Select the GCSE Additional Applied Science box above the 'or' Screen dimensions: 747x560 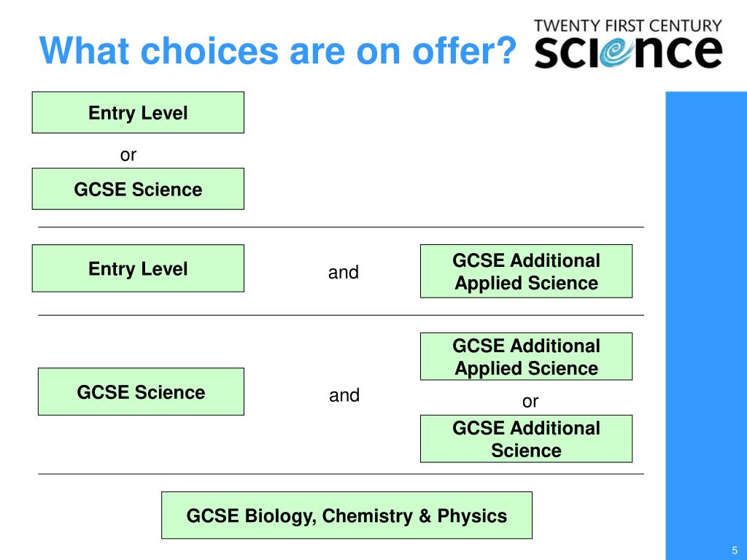click(527, 357)
